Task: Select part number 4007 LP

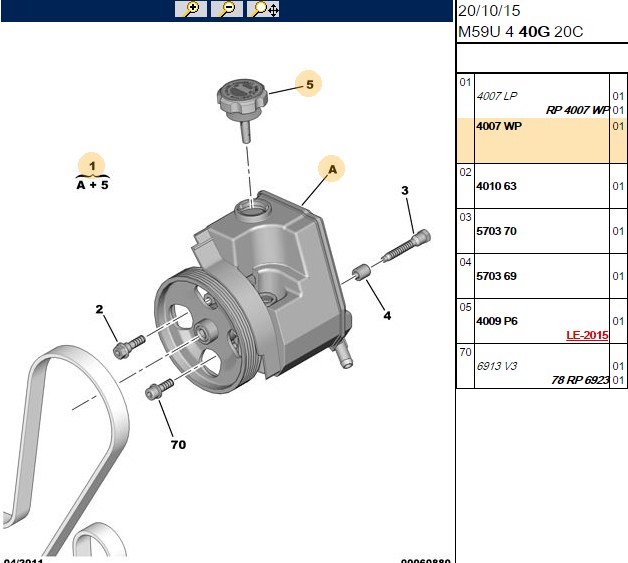Action: [497, 96]
